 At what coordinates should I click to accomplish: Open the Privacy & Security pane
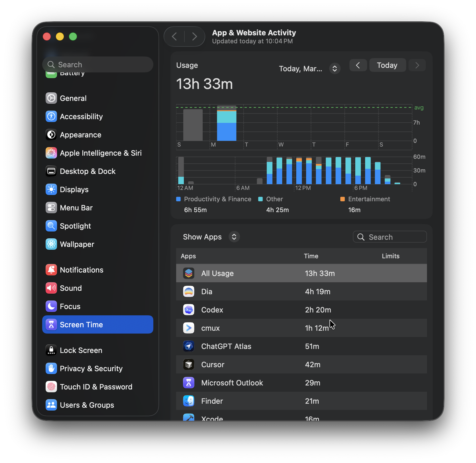91,369
